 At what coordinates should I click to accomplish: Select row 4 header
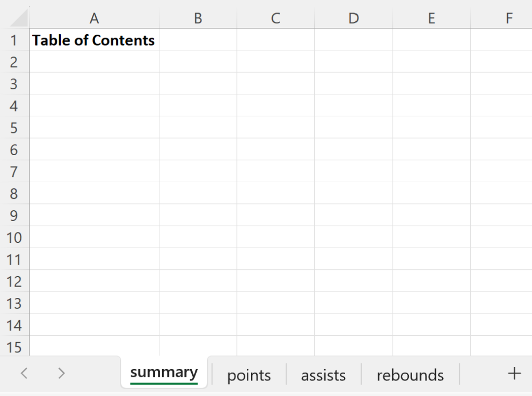[x=14, y=106]
